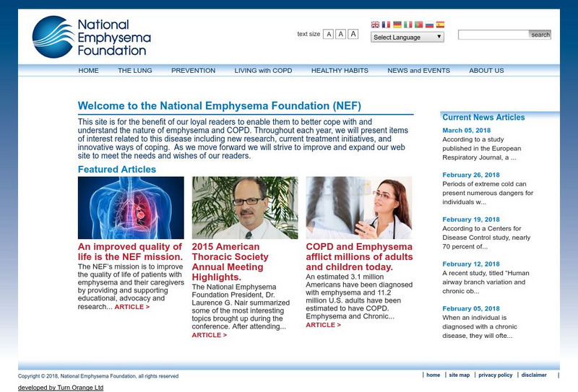Open HEALTHY HABITS menu

pos(340,70)
